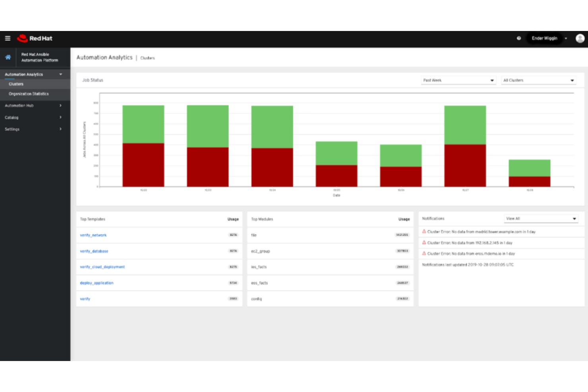Screen dimensions: 588x392
Task: Click warning icon for madrid.tower.example.com error
Action: coord(424,232)
